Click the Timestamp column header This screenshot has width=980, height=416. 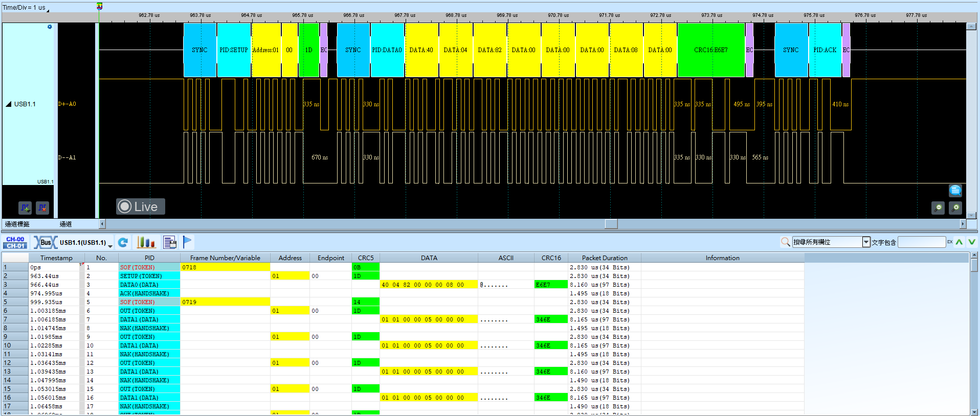(56, 258)
